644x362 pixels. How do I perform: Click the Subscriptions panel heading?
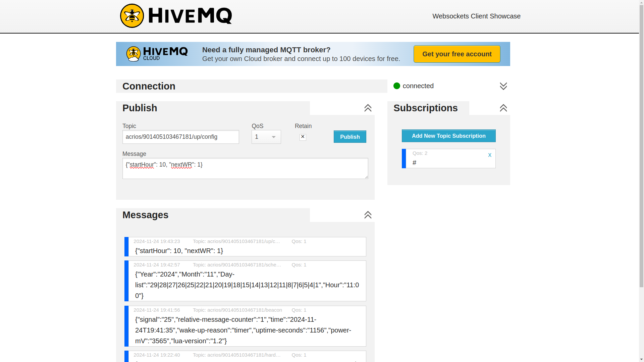coord(426,108)
